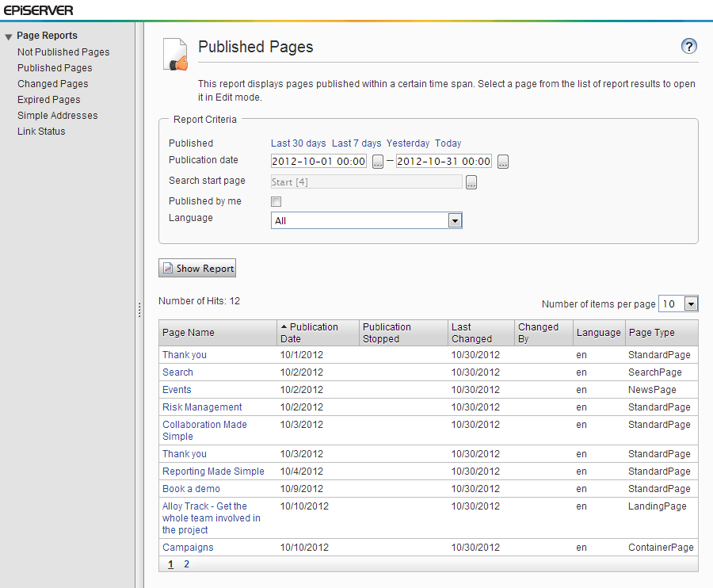713x588 pixels.
Task: Click the Publication Stopped column header
Action: pos(403,333)
